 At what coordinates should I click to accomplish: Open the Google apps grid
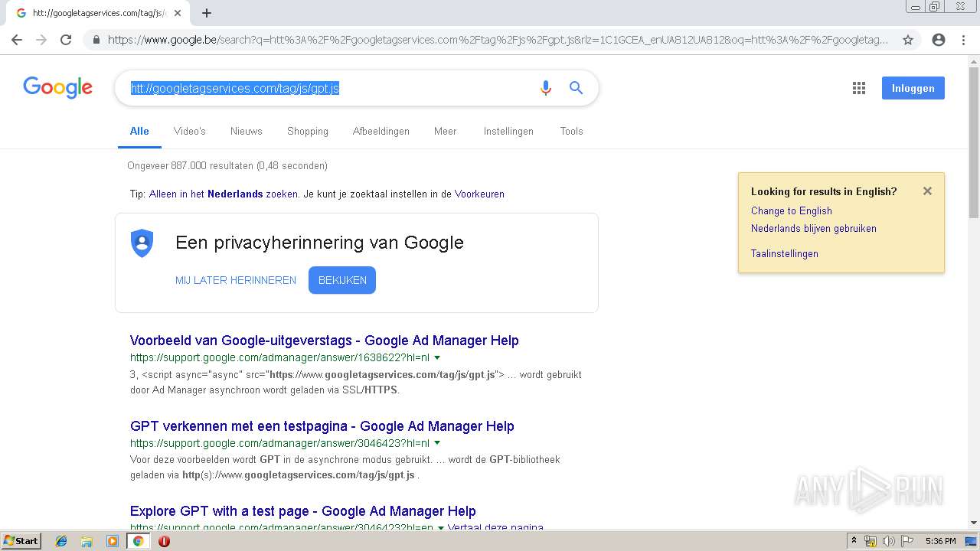(x=859, y=88)
